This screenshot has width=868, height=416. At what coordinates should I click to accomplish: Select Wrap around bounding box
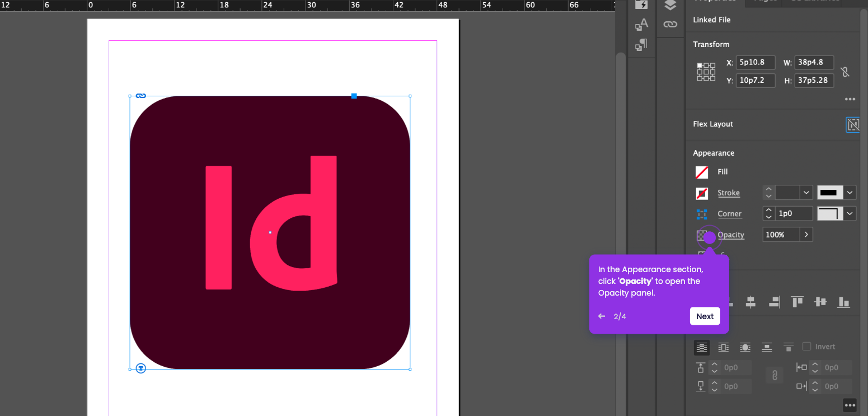[724, 347]
